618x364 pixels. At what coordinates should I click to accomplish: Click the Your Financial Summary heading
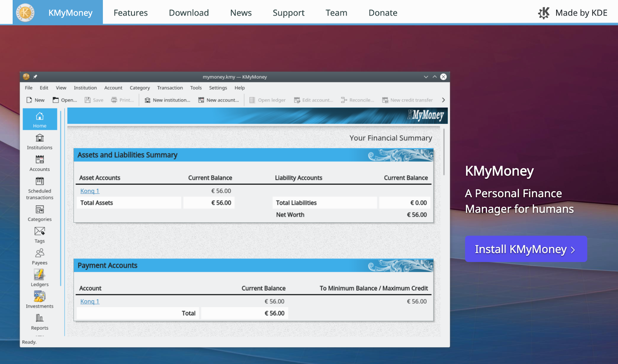pyautogui.click(x=391, y=138)
